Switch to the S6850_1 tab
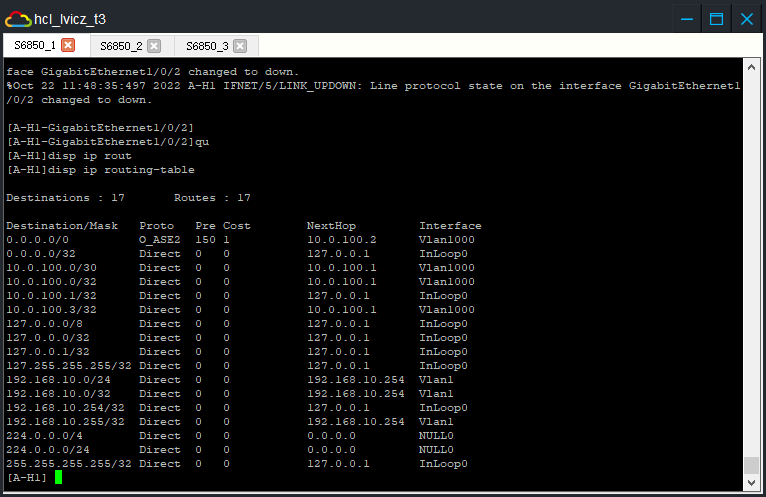 click(35, 46)
